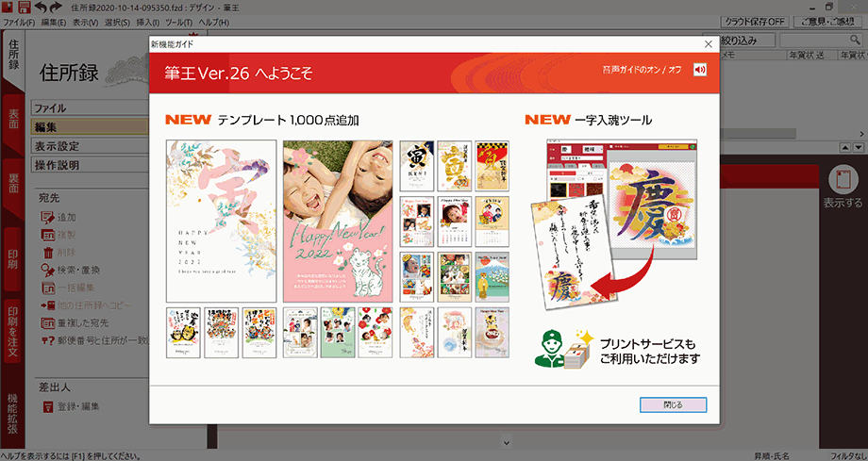This screenshot has height=461, width=868.
Task: Select the 印刷を注文 side tab
Action: 13,331
